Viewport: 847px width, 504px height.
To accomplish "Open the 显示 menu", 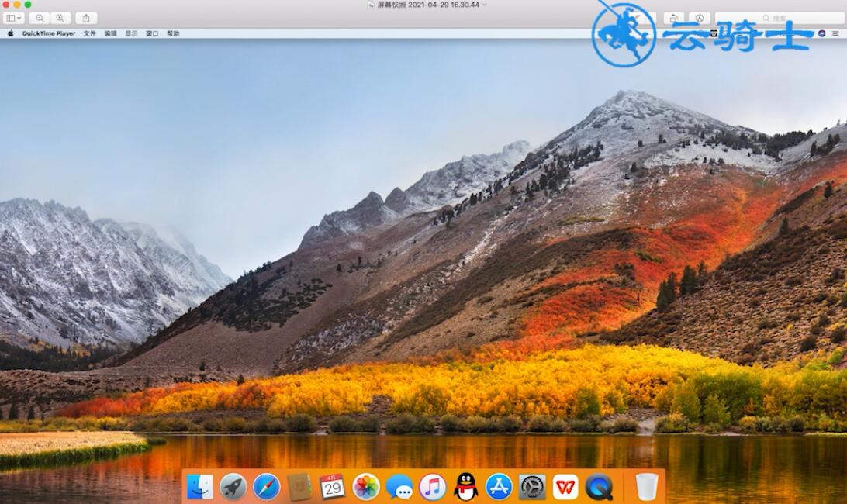I will point(131,33).
